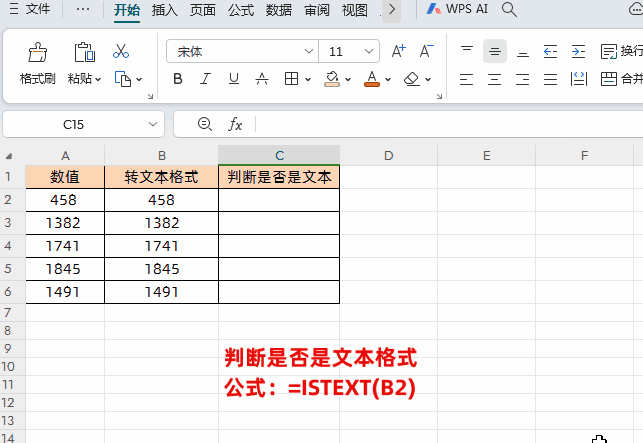Show more ribbon tabs with chevron
The width and height of the screenshot is (643, 443).
392,9
